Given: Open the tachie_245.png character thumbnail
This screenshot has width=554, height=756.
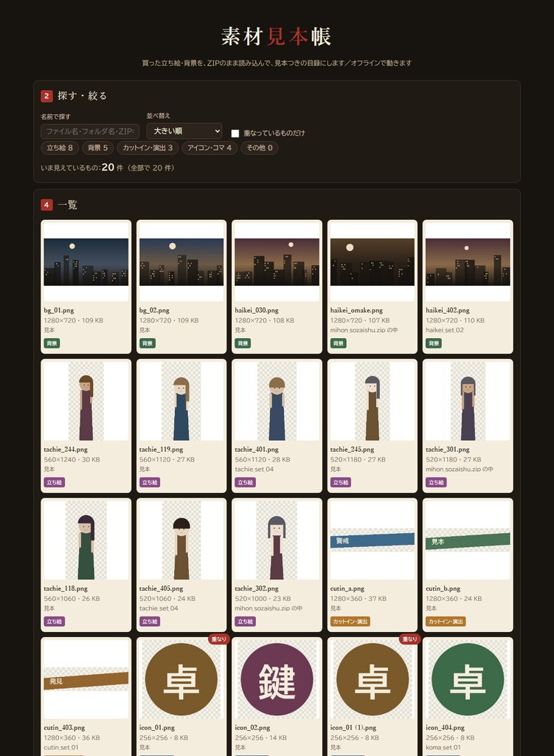Looking at the screenshot, I should coord(373,401).
